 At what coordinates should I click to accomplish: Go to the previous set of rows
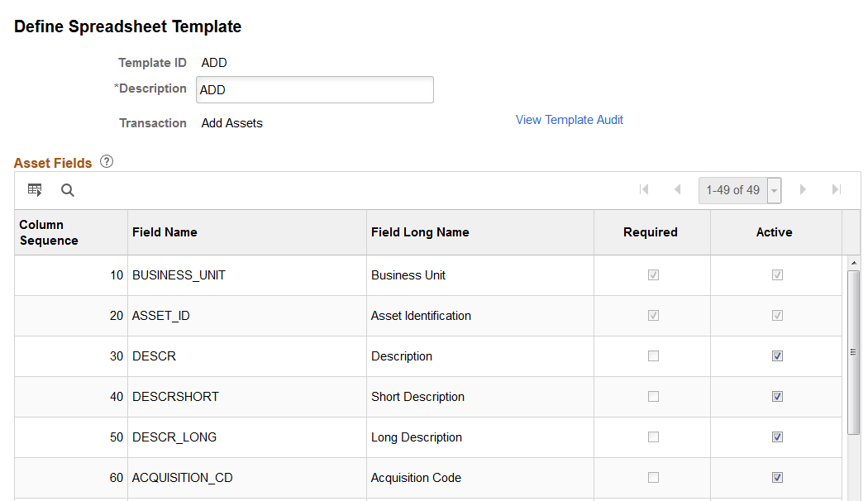click(677, 189)
